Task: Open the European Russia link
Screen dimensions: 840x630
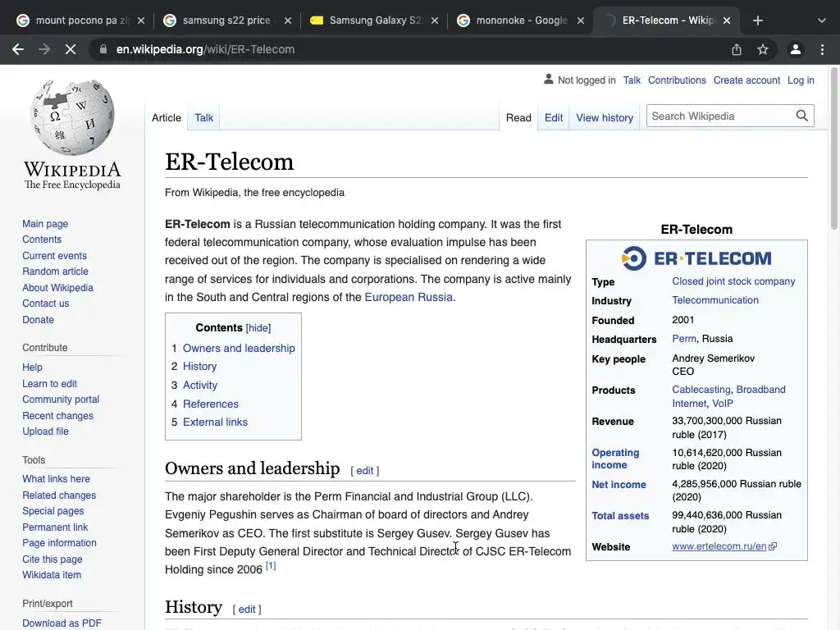Action: 409,297
